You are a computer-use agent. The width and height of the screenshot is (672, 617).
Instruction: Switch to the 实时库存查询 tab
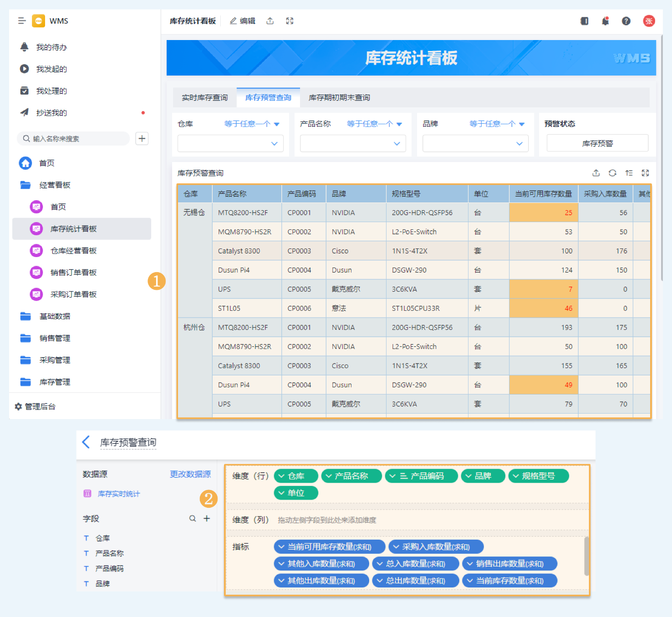(205, 97)
